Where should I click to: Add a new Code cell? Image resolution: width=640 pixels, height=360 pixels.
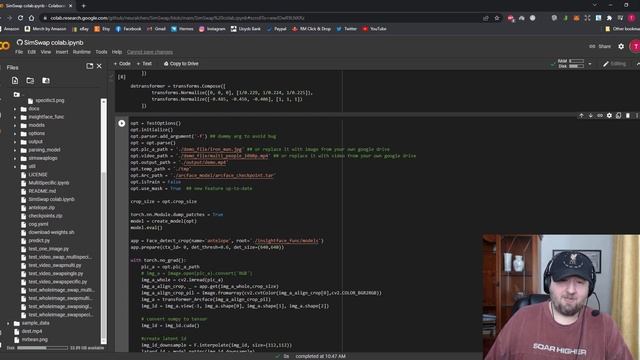point(122,64)
